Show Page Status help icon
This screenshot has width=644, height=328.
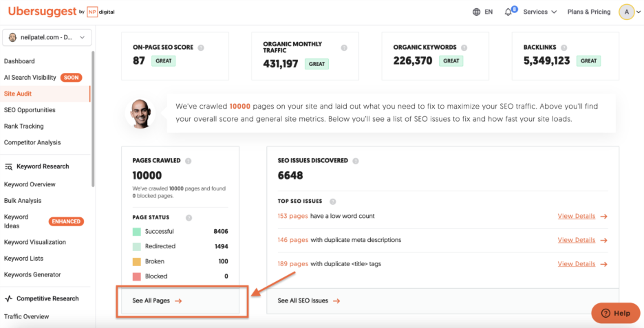pyautogui.click(x=189, y=218)
